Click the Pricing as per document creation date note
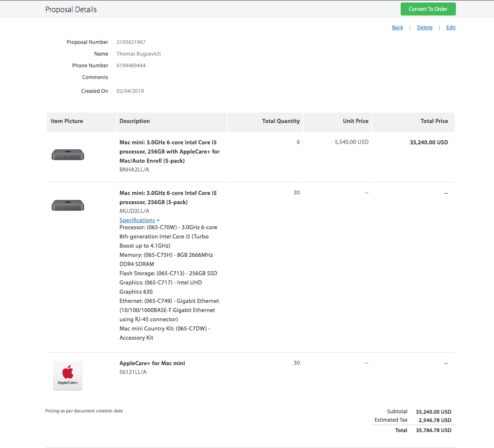 (84, 411)
